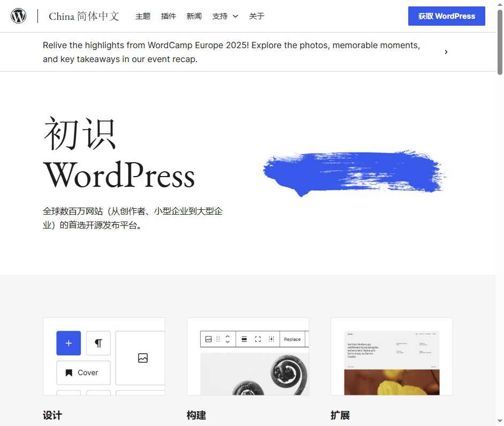Viewport: 504px width, 426px height.
Task: Click the full-height resize brackets icon
Action: coord(257,339)
